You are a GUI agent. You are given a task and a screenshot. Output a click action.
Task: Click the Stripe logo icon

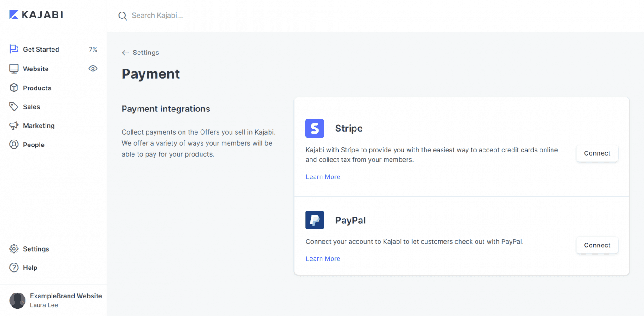click(x=315, y=129)
